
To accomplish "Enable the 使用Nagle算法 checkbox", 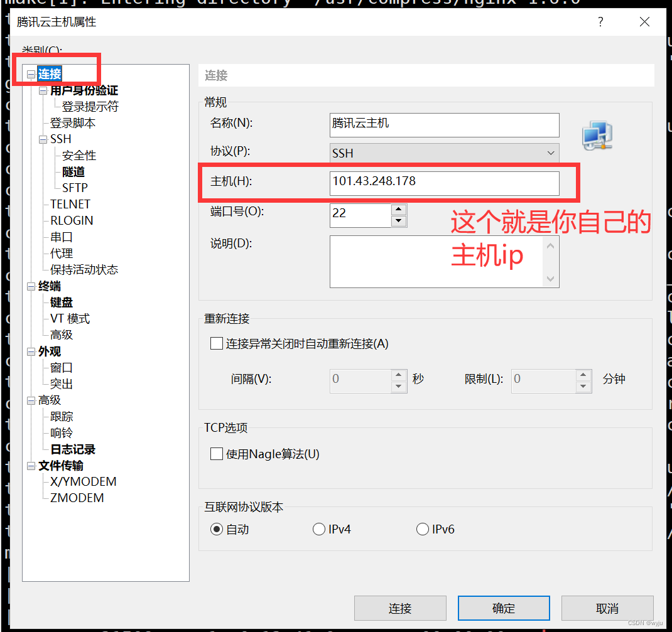I will tap(217, 454).
